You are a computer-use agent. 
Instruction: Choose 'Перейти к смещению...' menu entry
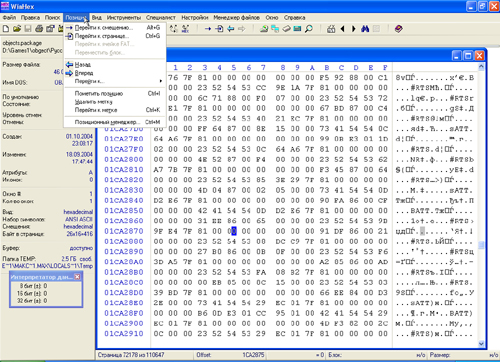115,28
